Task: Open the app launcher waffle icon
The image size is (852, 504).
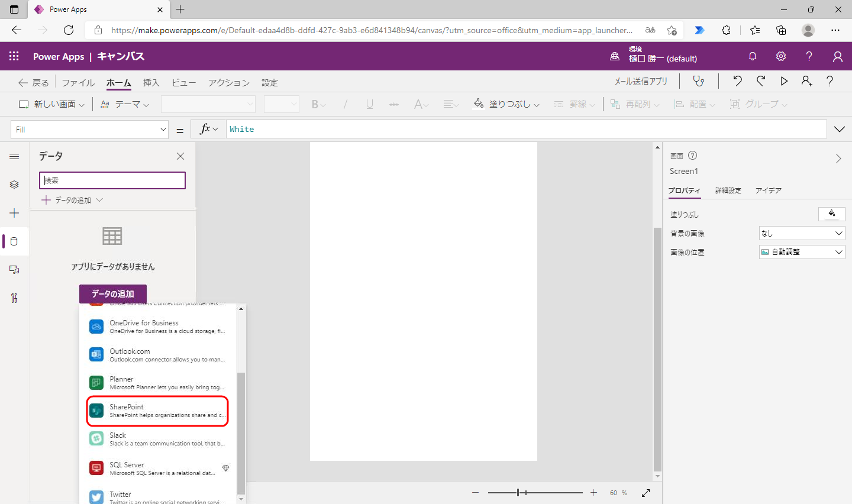Action: tap(14, 56)
